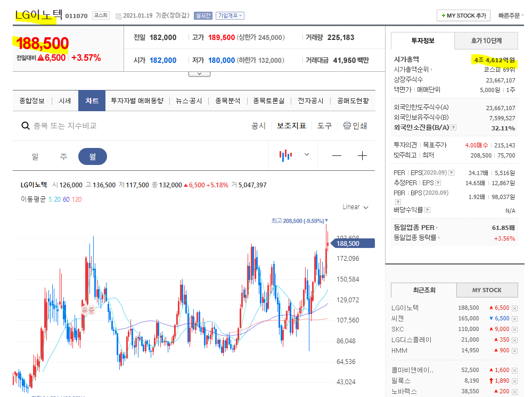Remove LG디스플레이 from recent list
Viewport: 532px width, 397px height.
point(515,340)
